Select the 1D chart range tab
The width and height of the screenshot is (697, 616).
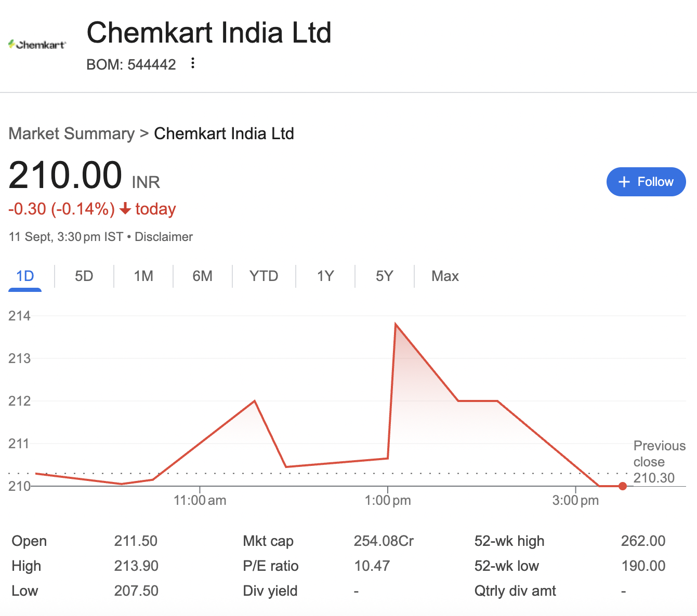[25, 276]
